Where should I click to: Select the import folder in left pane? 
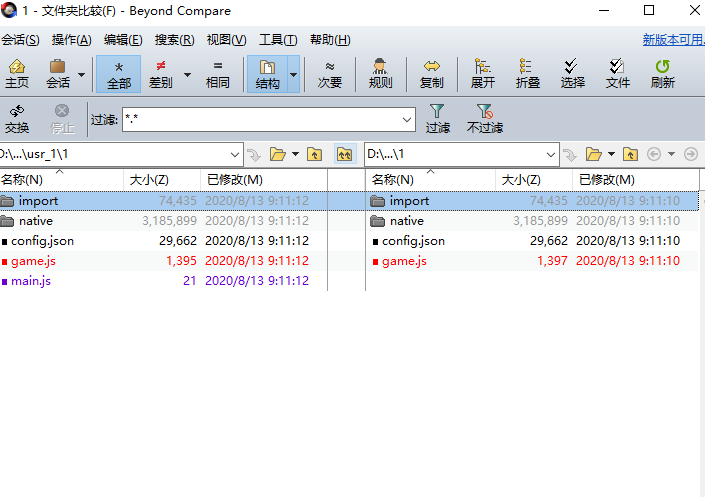pos(164,201)
